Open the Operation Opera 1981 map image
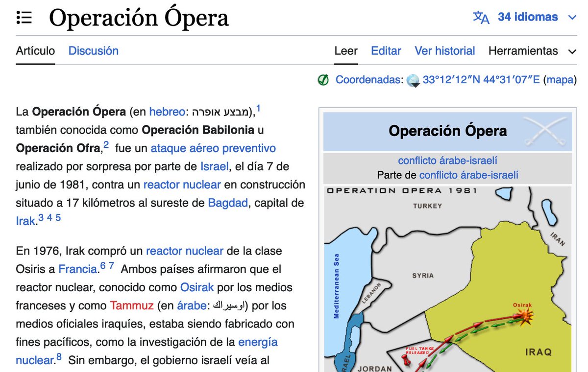Screen dimensions: 588x372 tap(447, 279)
